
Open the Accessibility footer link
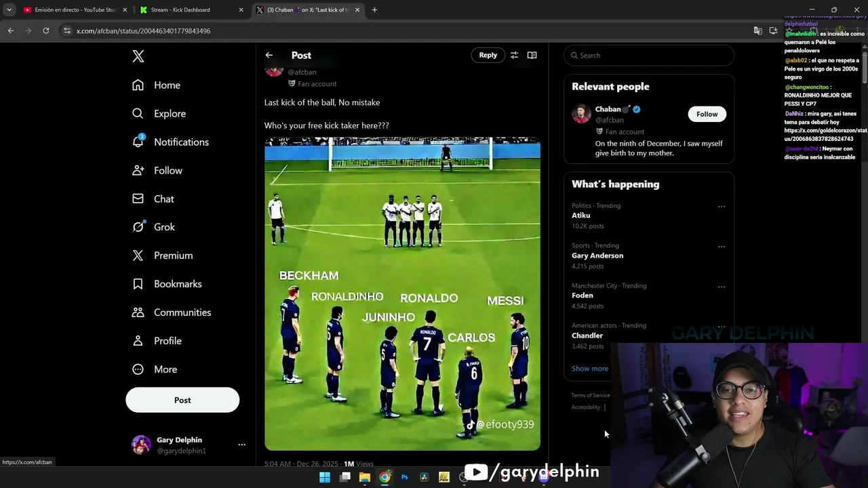point(586,407)
